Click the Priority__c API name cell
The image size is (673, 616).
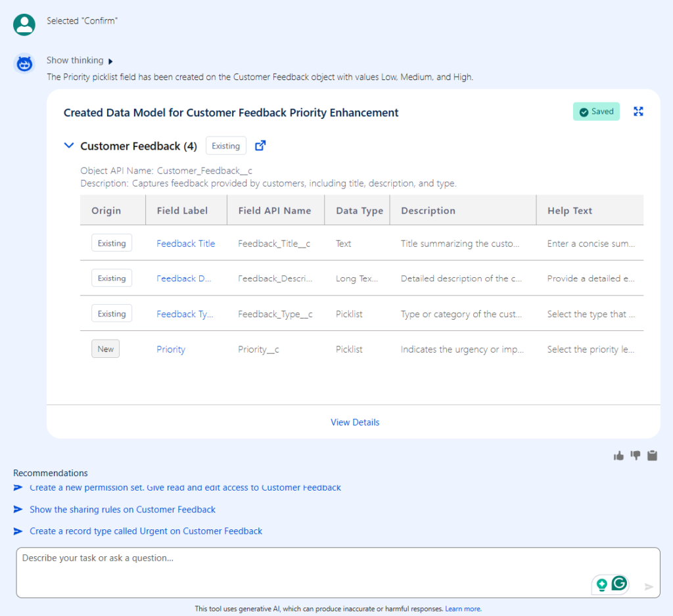[258, 349]
